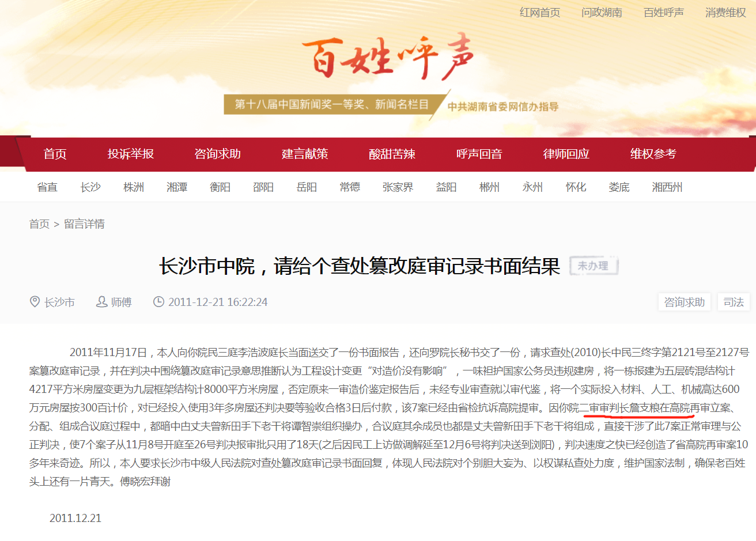Click the 司法 category tag
The image size is (756, 541).
coord(733,302)
